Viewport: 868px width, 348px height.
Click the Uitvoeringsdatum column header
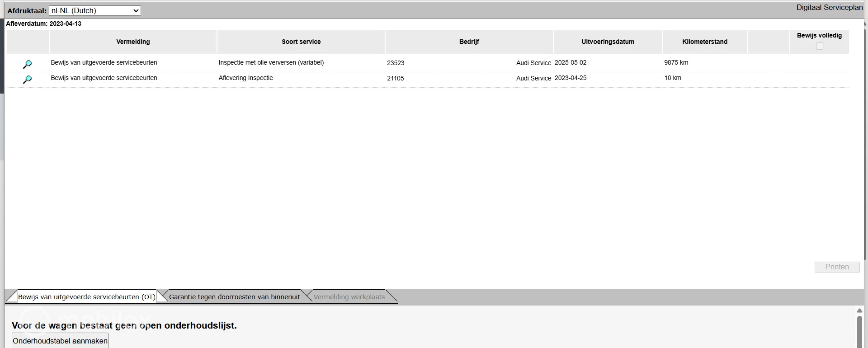coord(608,42)
